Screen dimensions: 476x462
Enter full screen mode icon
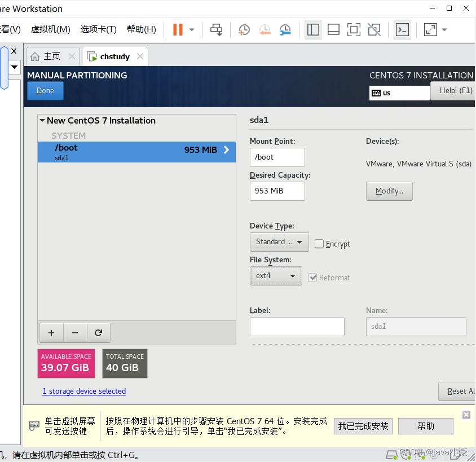[354, 30]
